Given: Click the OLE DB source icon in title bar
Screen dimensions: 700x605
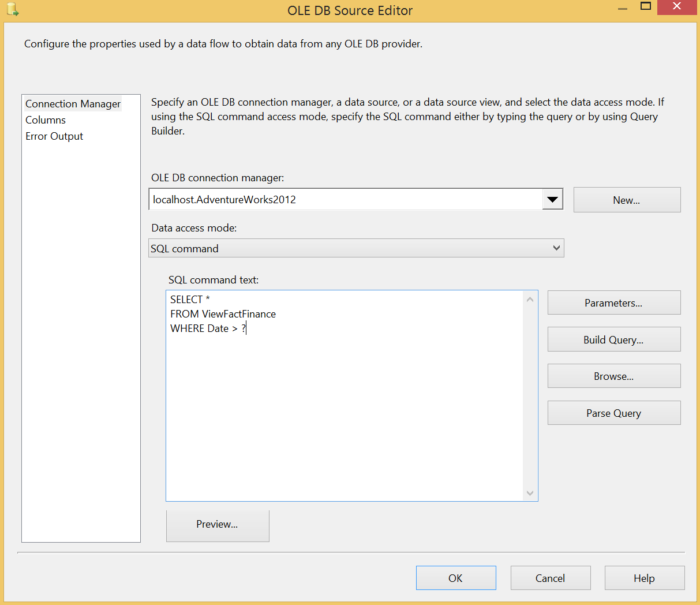Looking at the screenshot, I should [12, 9].
